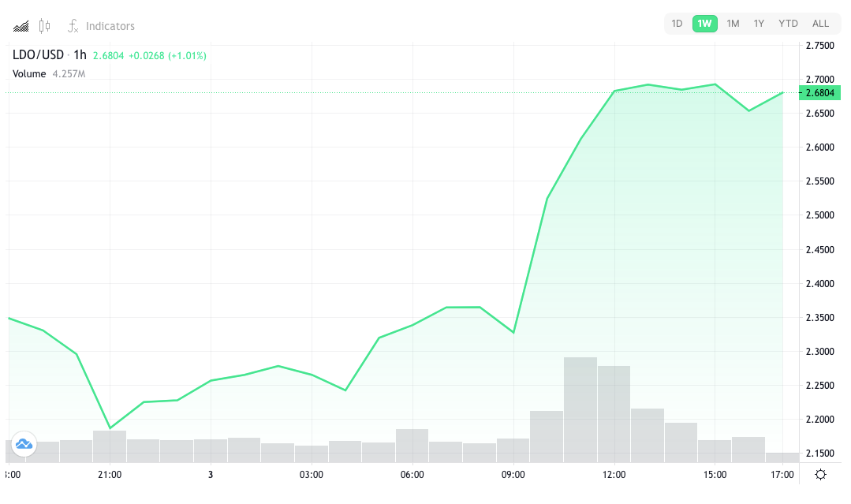The width and height of the screenshot is (851, 504).
Task: Click the price line low point at 21:00
Action: pyautogui.click(x=110, y=428)
